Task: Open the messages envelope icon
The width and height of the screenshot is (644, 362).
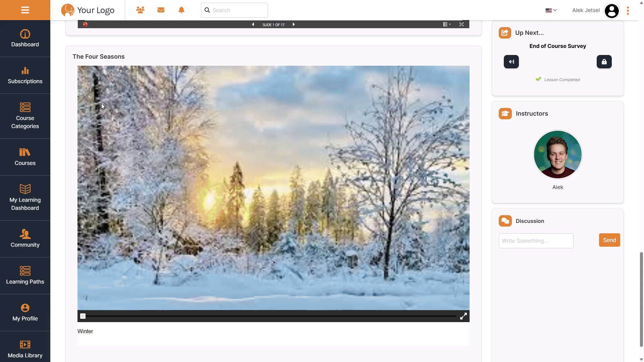Action: pos(161,10)
